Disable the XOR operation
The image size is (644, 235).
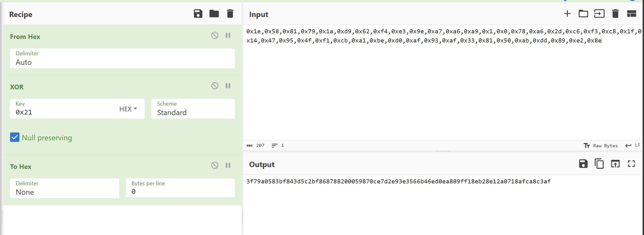click(x=215, y=86)
